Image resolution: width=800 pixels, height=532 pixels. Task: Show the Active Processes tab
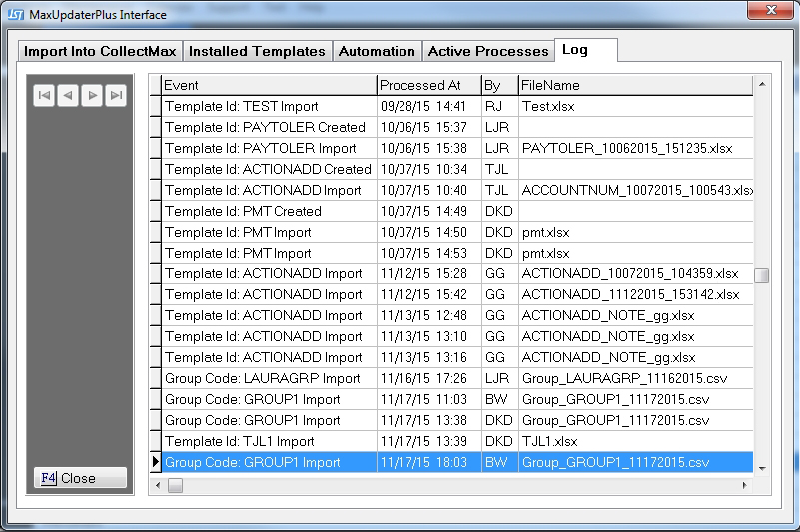[488, 51]
